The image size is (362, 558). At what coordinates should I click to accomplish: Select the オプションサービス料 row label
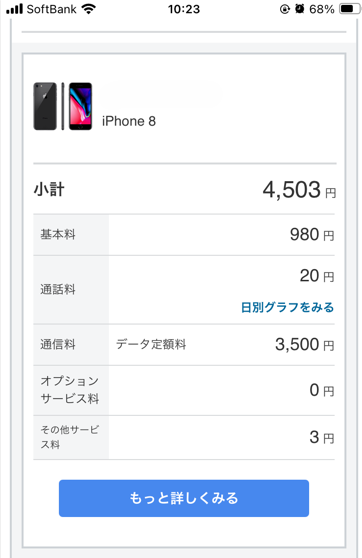(x=70, y=390)
